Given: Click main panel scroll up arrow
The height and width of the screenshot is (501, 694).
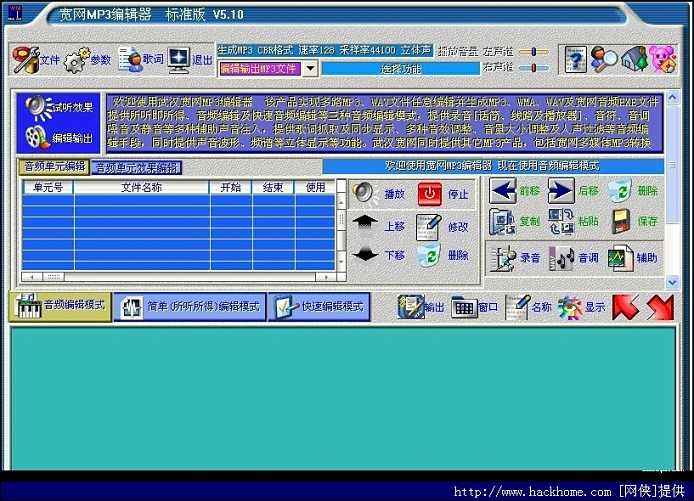Looking at the screenshot, I should point(673,97).
